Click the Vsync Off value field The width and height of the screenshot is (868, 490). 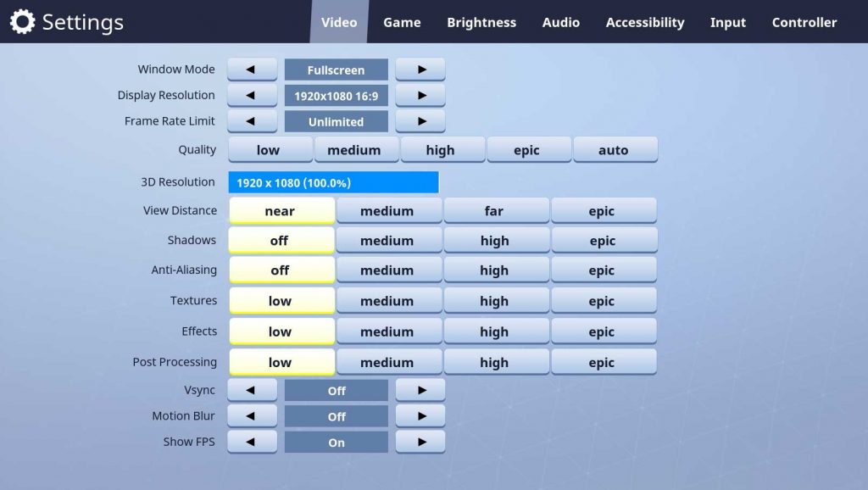coord(336,390)
